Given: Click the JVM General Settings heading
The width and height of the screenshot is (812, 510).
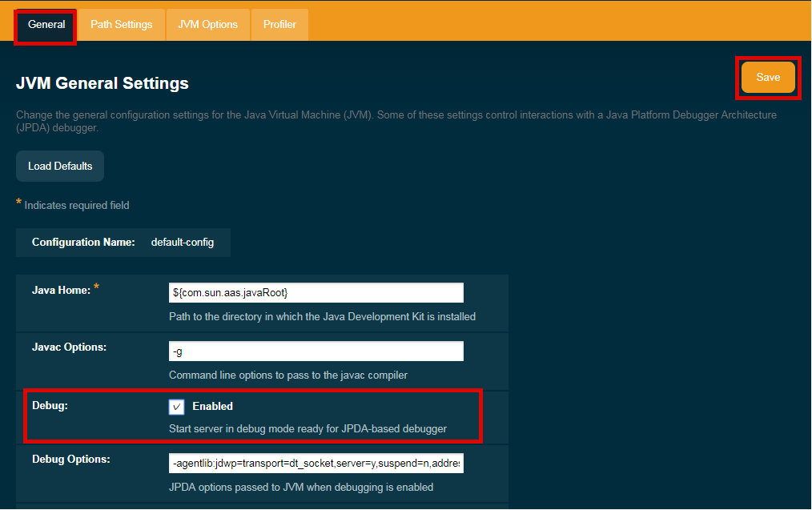Looking at the screenshot, I should pos(103,83).
